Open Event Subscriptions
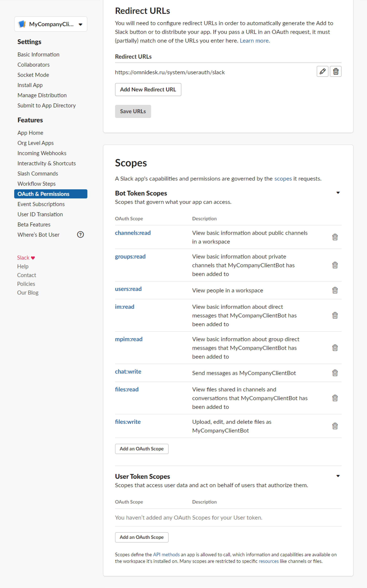 coord(41,204)
